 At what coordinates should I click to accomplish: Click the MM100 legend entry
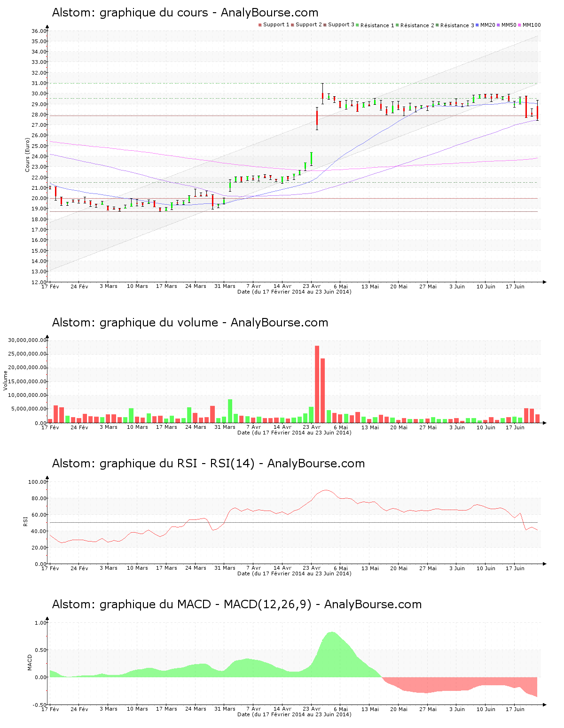pos(529,25)
